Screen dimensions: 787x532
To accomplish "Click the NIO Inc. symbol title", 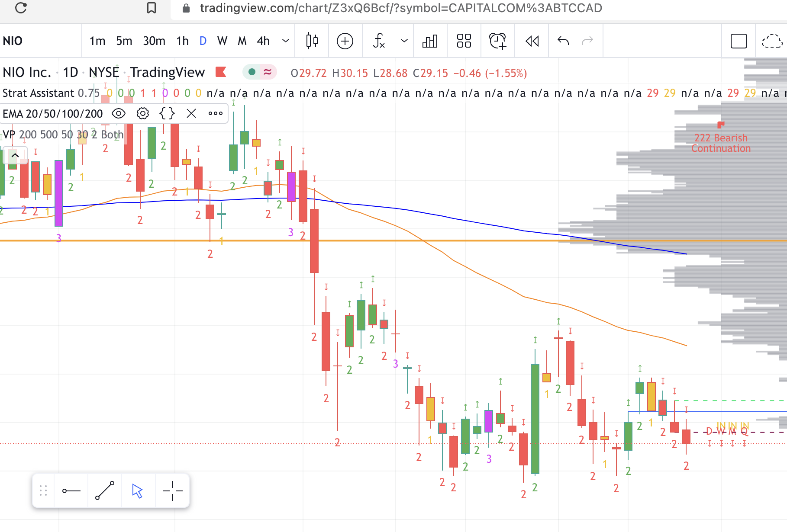I will coord(27,72).
